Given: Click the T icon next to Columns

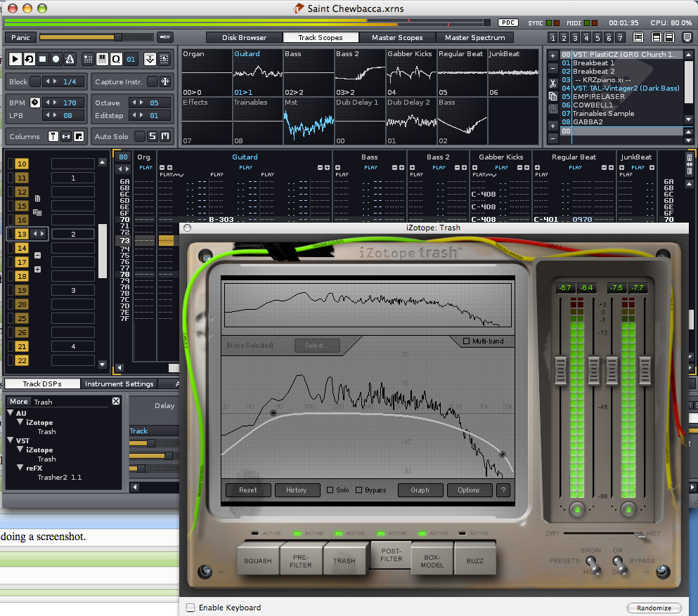Looking at the screenshot, I should [x=53, y=136].
